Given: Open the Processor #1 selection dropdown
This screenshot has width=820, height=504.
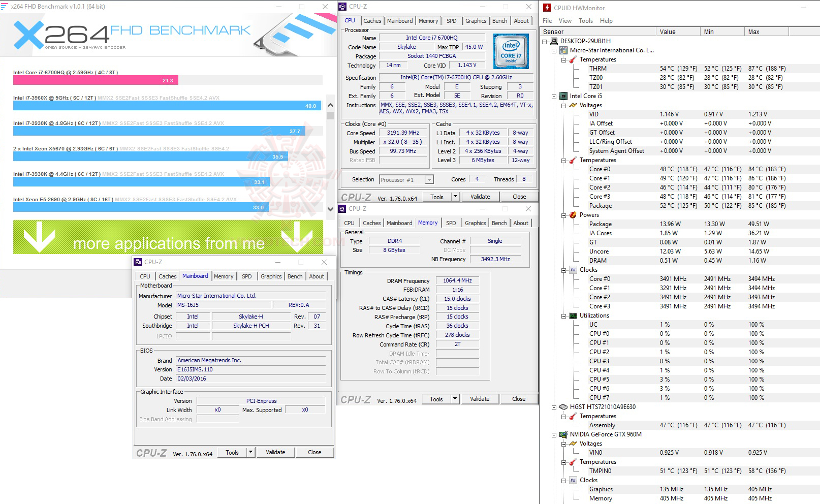Looking at the screenshot, I should tap(428, 179).
